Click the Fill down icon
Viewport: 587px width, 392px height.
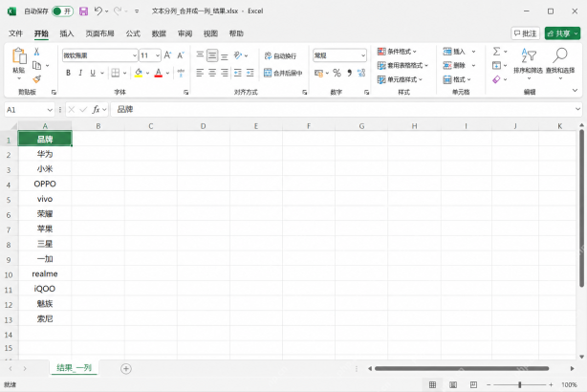tap(496, 66)
